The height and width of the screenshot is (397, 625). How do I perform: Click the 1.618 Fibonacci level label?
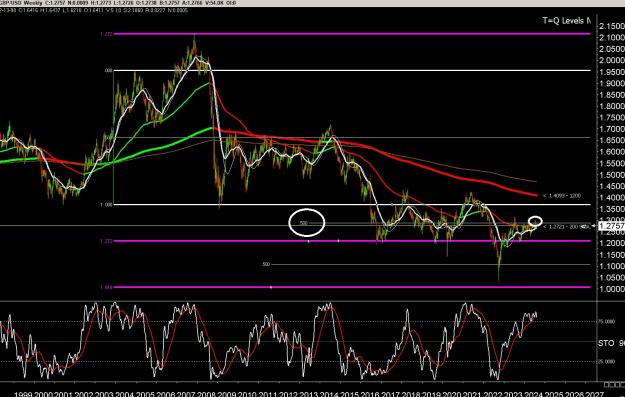106,287
